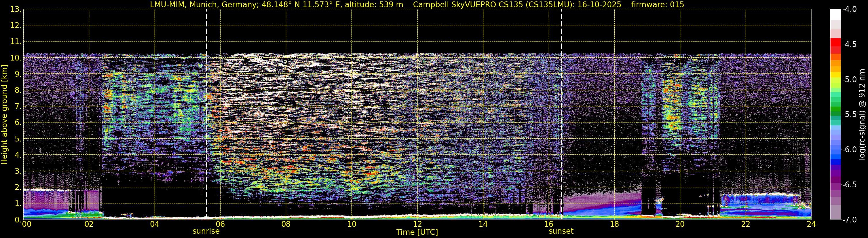Image resolution: width=868 pixels, height=238 pixels.
Task: Click the 'log(rc-signal) @ 912 nm' colorbar label
Action: pyautogui.click(x=862, y=114)
